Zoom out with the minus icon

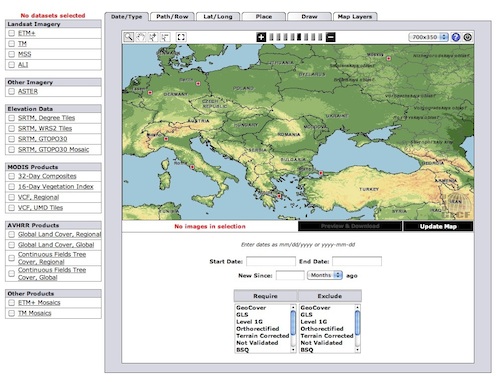pos(330,37)
